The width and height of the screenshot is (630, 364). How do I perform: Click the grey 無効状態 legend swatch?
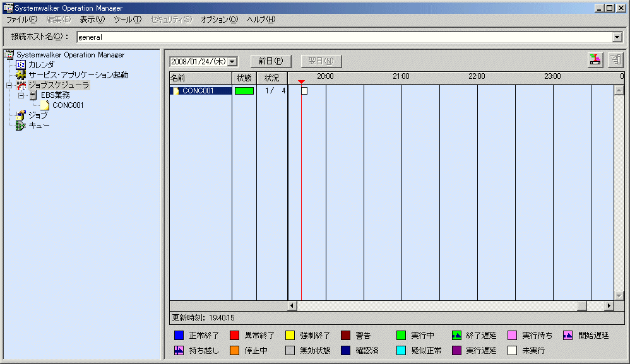290,350
